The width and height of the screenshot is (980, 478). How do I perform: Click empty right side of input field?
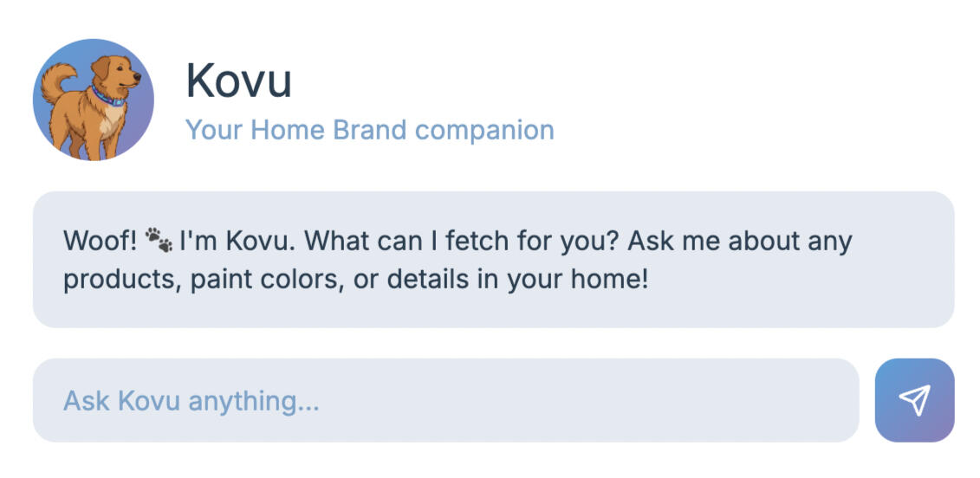737,400
